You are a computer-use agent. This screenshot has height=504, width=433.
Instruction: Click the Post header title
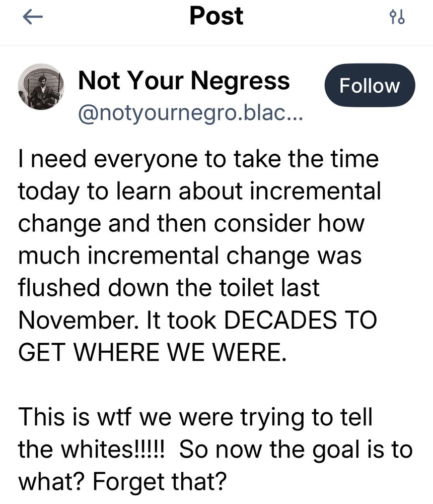click(x=216, y=16)
